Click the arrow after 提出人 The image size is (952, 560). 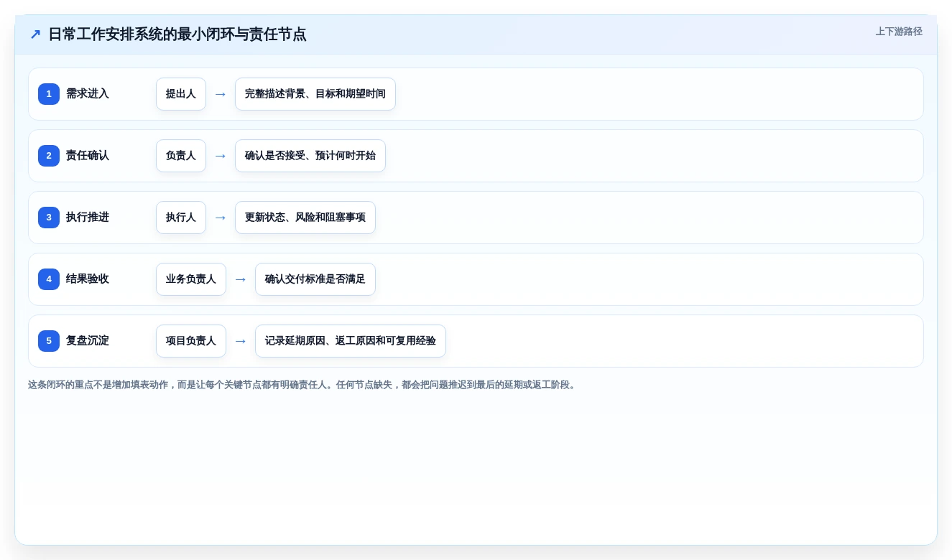click(x=221, y=94)
